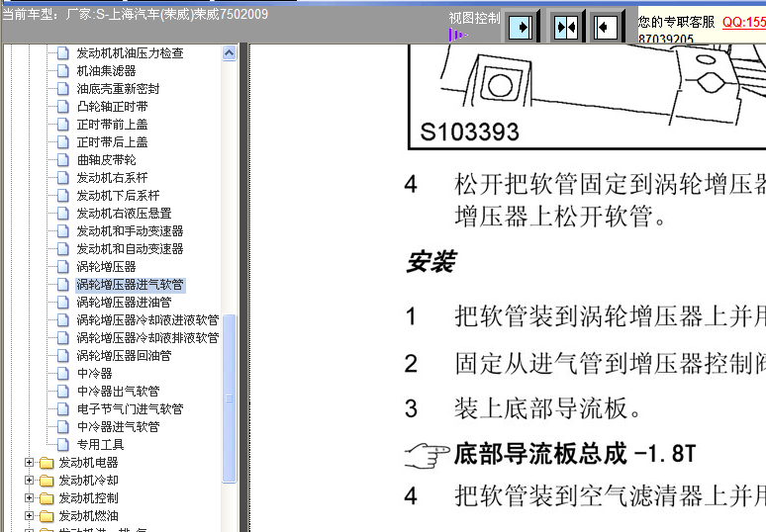Click the S103393 diagram image
The image size is (766, 532).
587,96
